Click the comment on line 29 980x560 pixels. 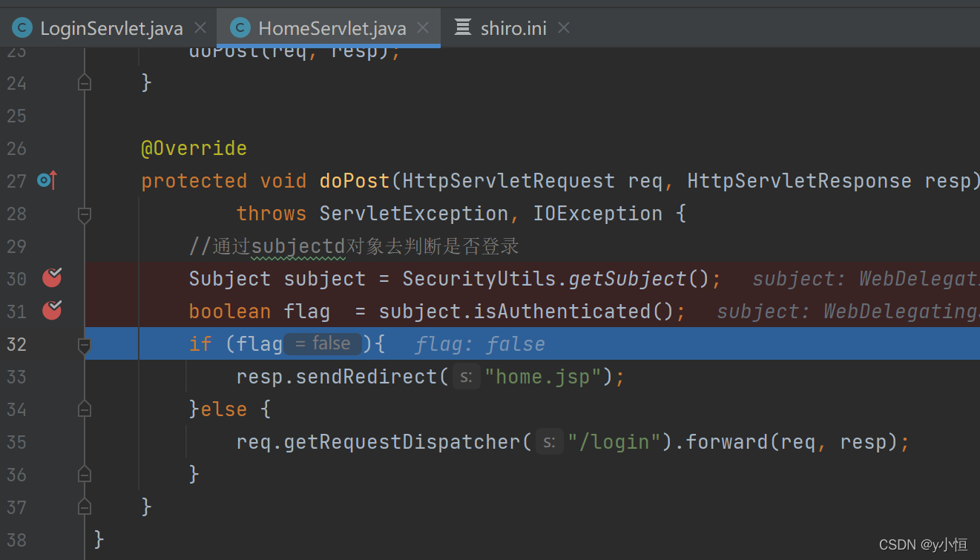(355, 246)
